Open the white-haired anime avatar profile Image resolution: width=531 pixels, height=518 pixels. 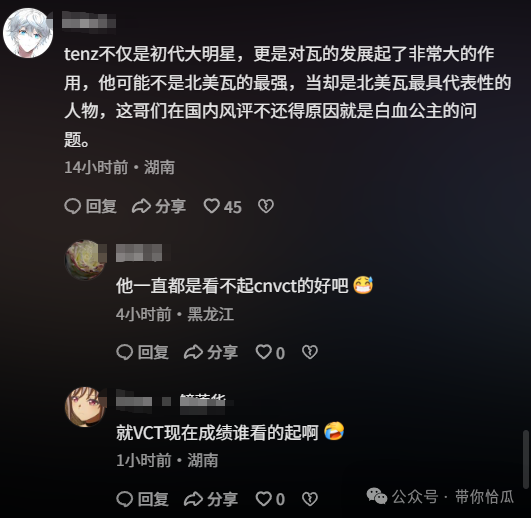tap(28, 33)
